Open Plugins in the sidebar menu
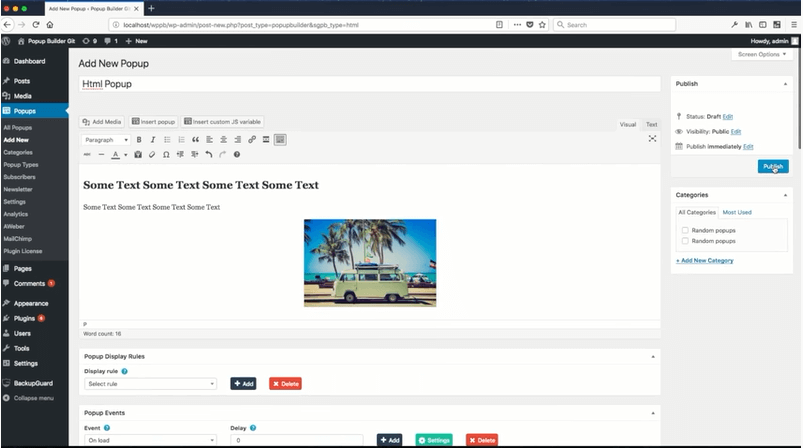The height and width of the screenshot is (448, 803). tap(24, 318)
